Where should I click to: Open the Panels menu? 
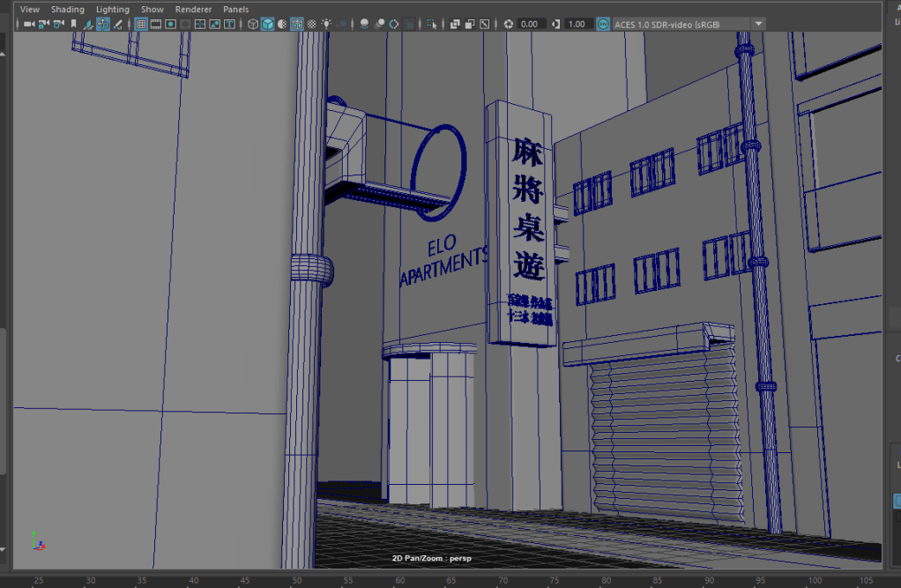[x=235, y=9]
